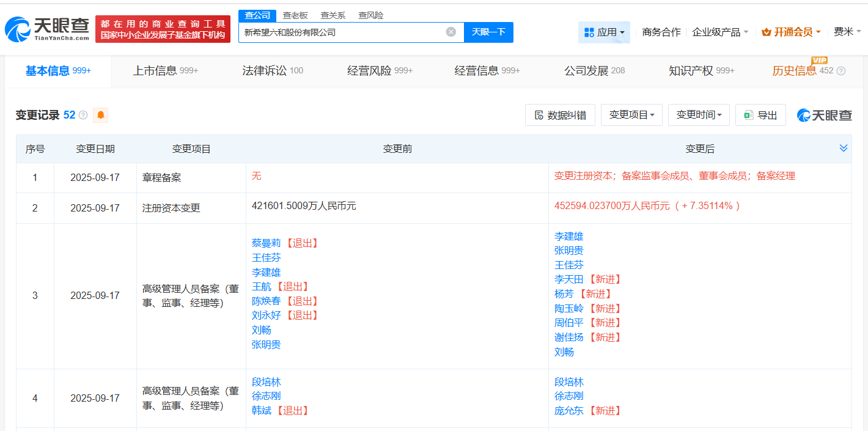The height and width of the screenshot is (431, 868).
Task: Click the red banner 都在用的商业查询工具
Action: pos(163,29)
